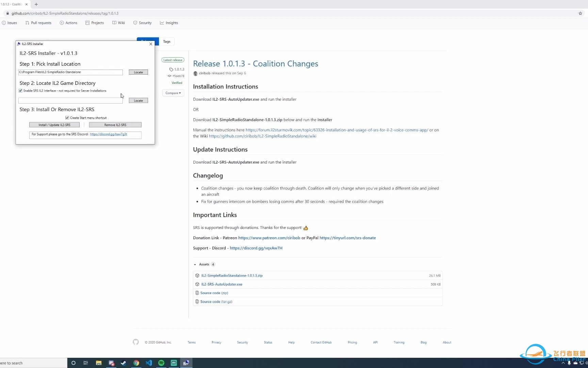The image size is (588, 368).
Task: Open a new browser tab
Action: click(x=36, y=4)
